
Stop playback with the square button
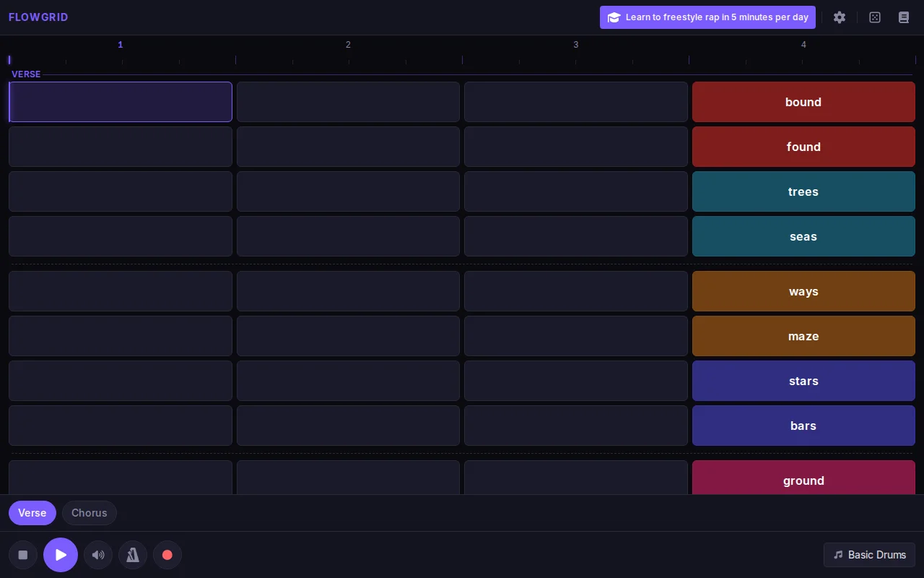click(23, 555)
